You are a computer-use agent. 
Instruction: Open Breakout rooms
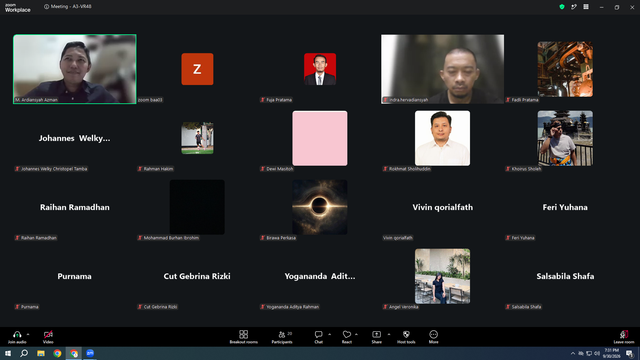point(243,337)
